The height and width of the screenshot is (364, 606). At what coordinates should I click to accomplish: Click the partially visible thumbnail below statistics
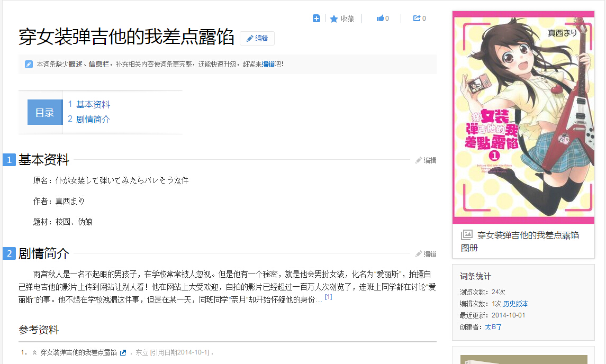[x=523, y=359]
